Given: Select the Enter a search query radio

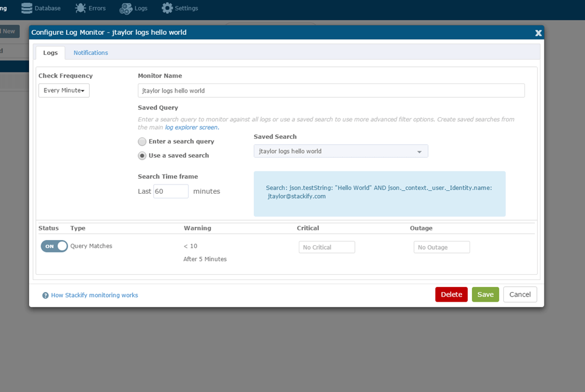Looking at the screenshot, I should point(142,142).
